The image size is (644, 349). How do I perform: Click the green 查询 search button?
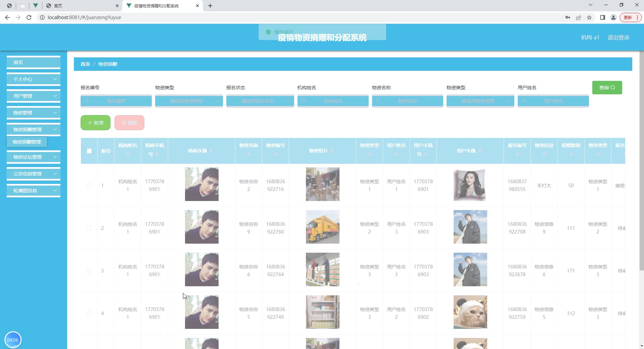(607, 88)
